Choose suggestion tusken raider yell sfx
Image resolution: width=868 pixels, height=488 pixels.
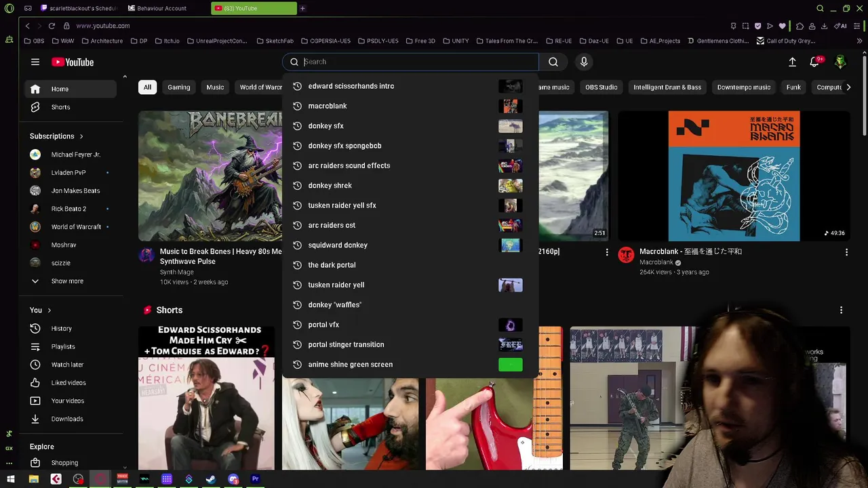click(x=410, y=205)
